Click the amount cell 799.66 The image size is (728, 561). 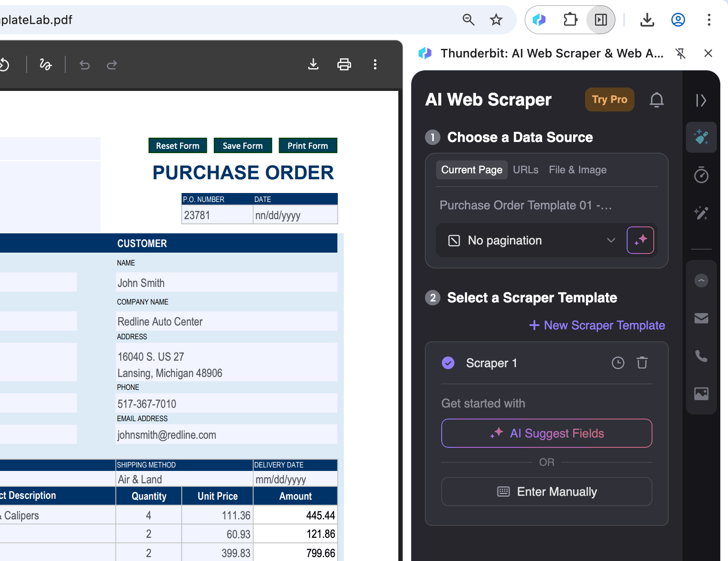[x=295, y=553]
